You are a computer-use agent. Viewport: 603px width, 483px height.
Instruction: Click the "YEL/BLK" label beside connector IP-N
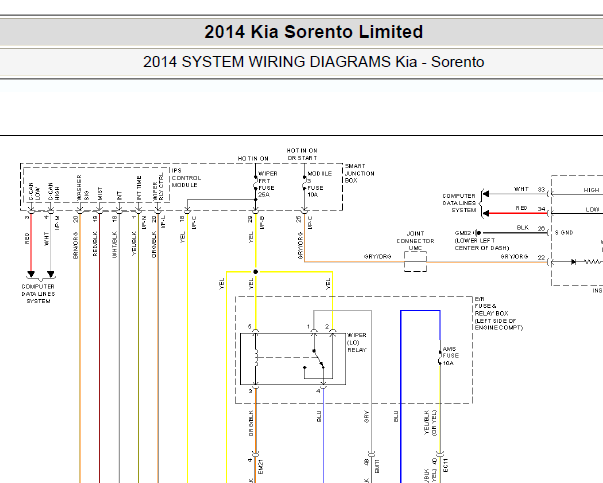(x=134, y=243)
